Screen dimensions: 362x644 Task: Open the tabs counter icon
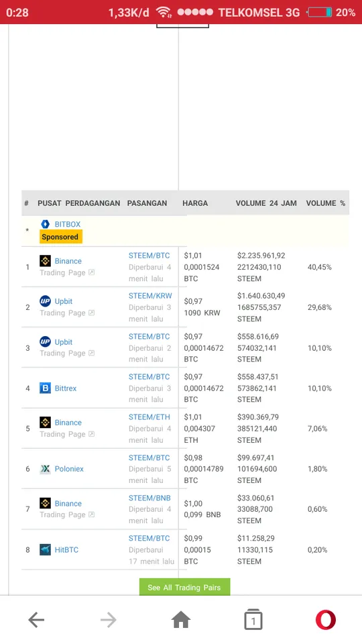pos(253,619)
